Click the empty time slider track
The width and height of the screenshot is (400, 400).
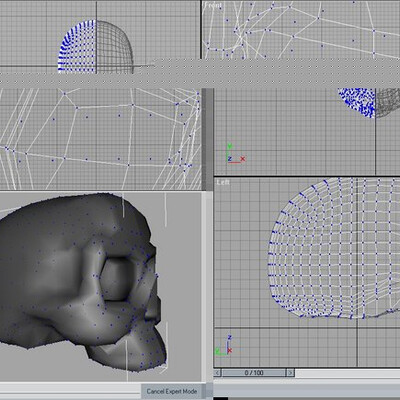tap(347, 373)
